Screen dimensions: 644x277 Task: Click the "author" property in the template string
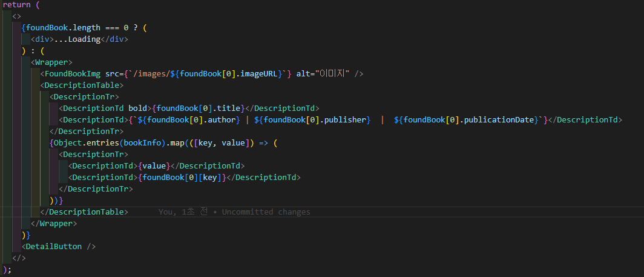coord(222,120)
